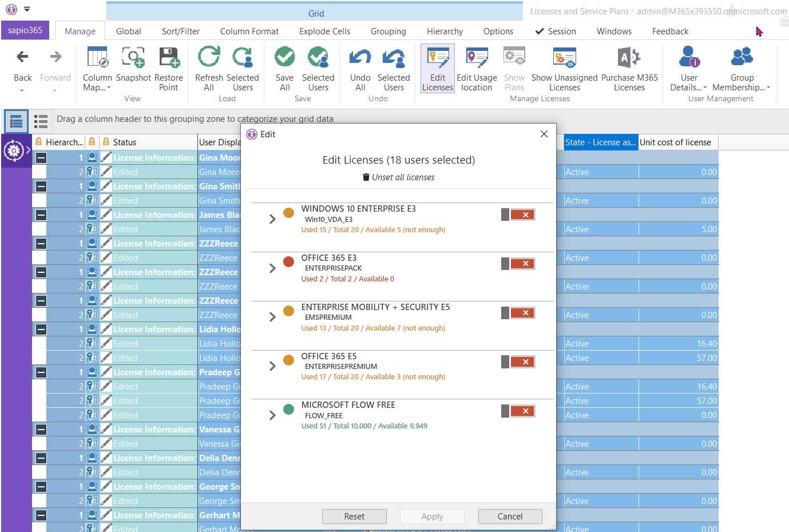Switch to flat list grid view icon
The height and width of the screenshot is (532, 789).
pyautogui.click(x=41, y=121)
